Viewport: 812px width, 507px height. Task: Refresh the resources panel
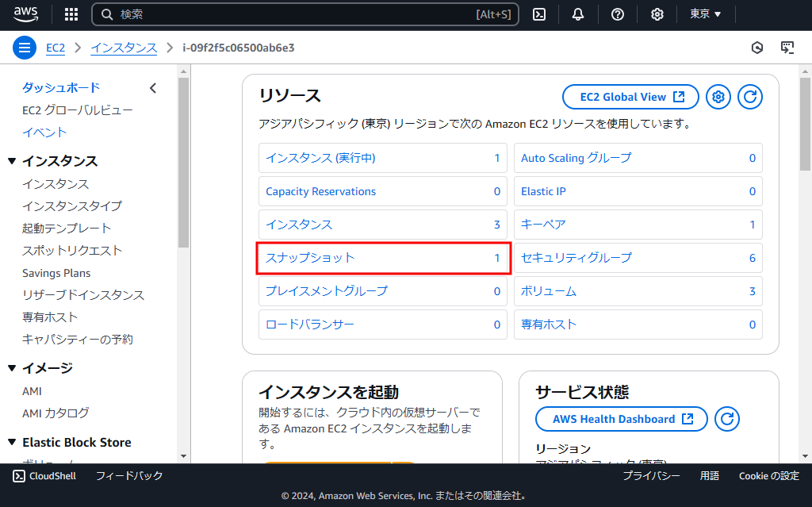(750, 97)
